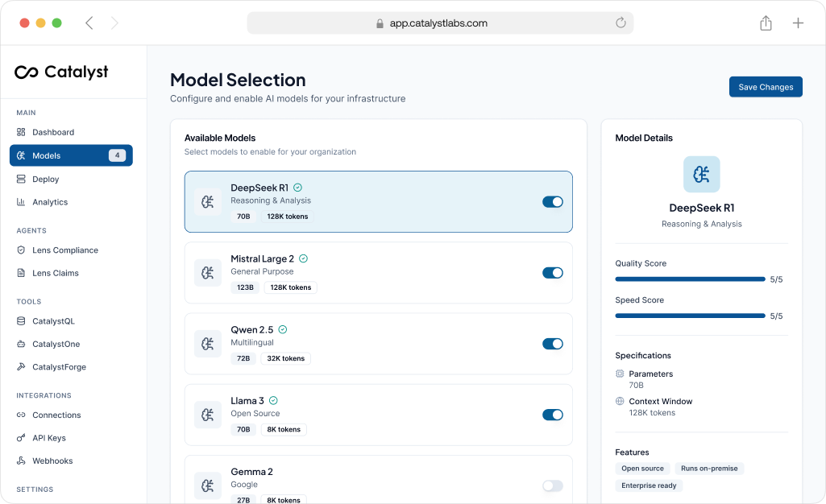Click the Quality Score progress bar

point(690,279)
